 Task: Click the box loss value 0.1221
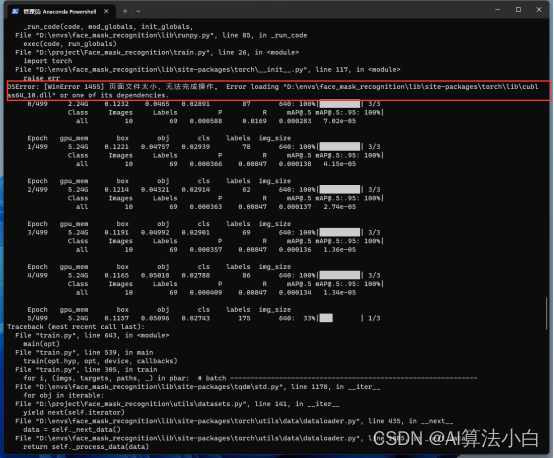point(117,147)
